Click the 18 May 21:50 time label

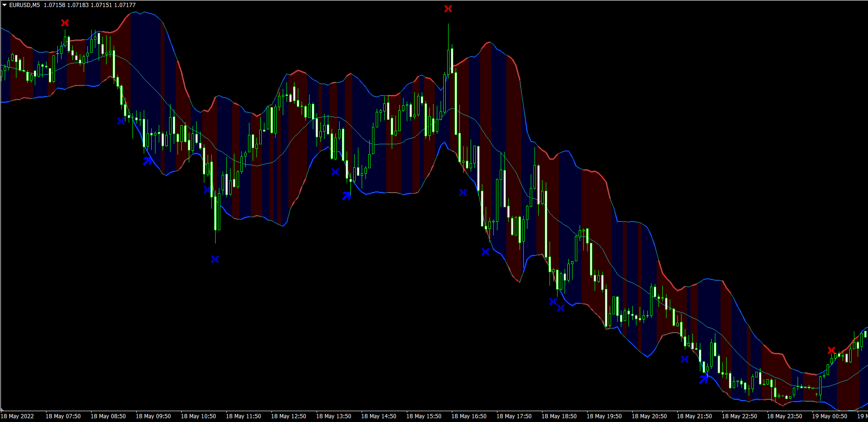[x=694, y=416]
